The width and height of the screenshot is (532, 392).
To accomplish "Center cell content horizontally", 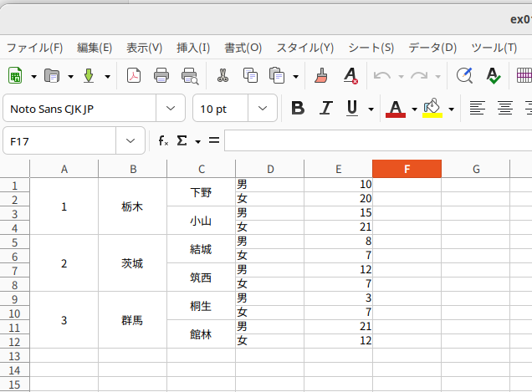I will pyautogui.click(x=505, y=109).
